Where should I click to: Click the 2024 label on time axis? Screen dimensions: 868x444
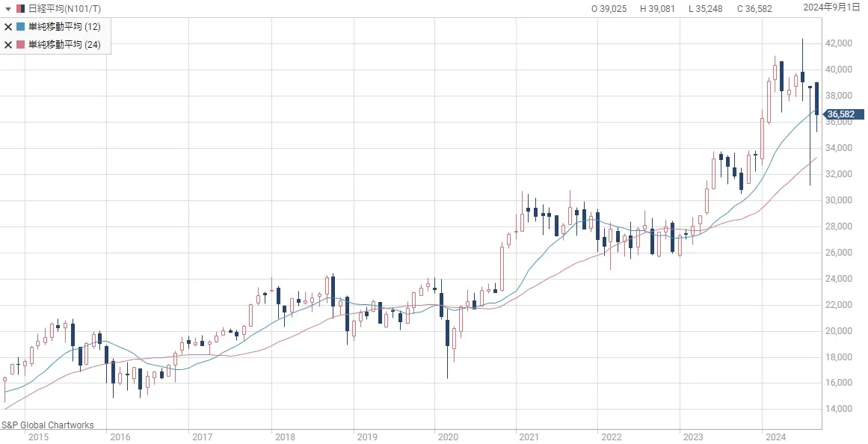[775, 437]
